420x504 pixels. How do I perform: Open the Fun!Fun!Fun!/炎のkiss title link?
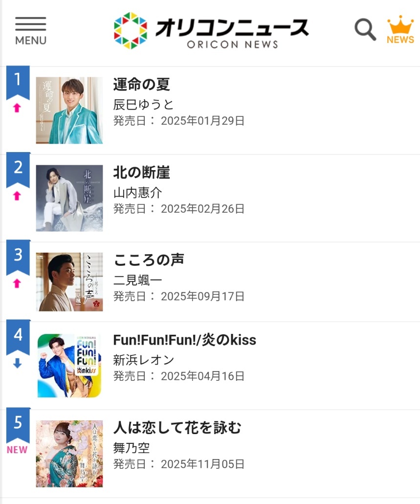[x=184, y=340]
